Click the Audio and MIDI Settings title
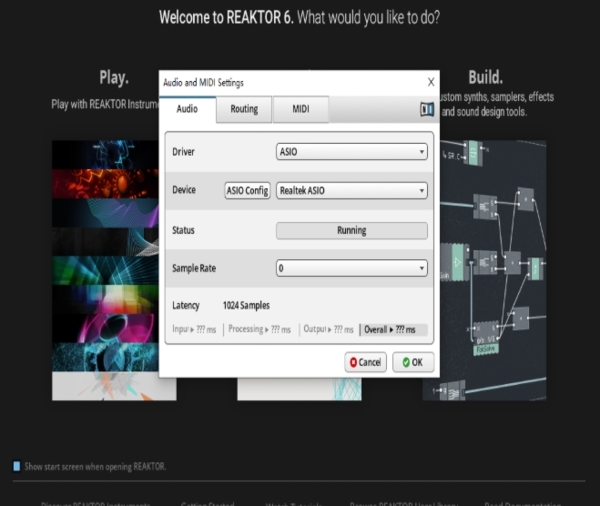This screenshot has height=506, width=600. click(x=203, y=83)
